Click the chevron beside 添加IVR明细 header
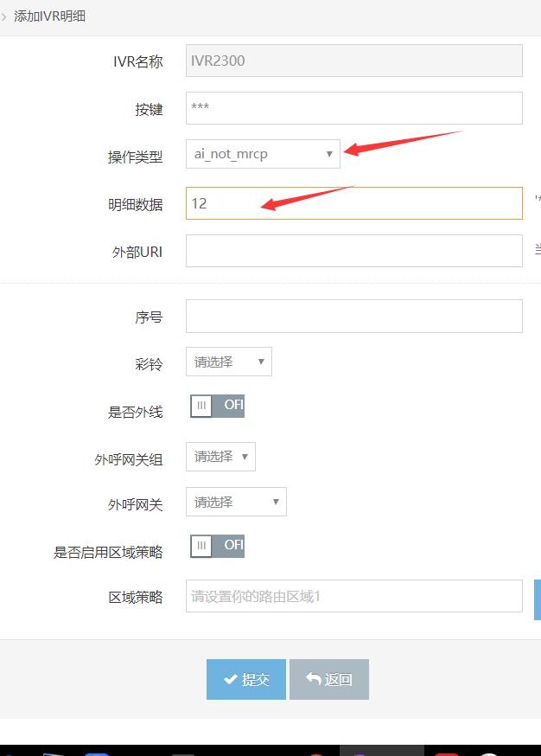The height and width of the screenshot is (756, 541). coord(4,16)
